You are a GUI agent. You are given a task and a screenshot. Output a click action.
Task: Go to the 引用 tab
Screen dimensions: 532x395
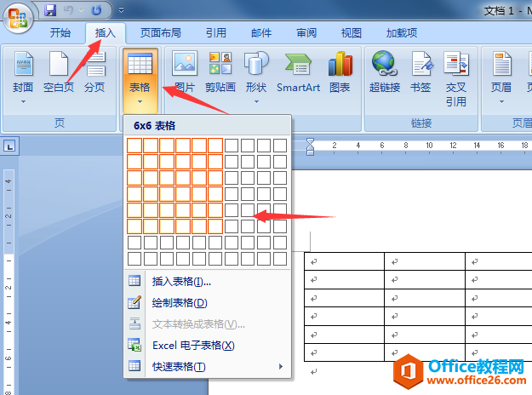tap(216, 33)
